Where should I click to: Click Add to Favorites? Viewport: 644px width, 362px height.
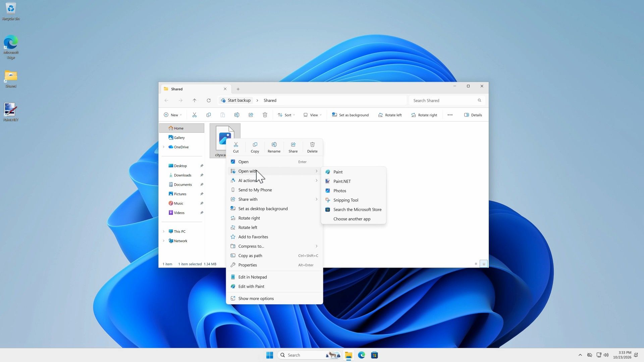tap(274, 237)
